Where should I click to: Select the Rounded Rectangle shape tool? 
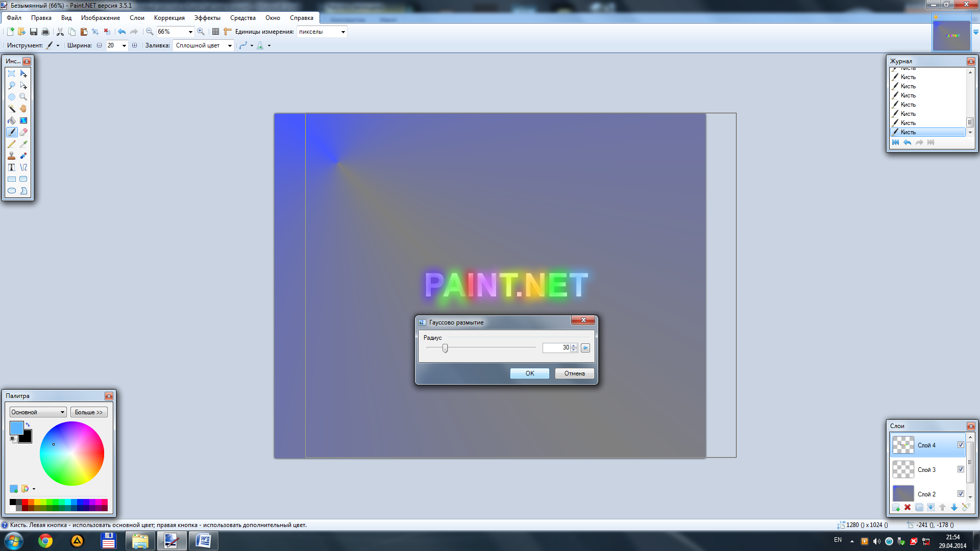[x=23, y=179]
